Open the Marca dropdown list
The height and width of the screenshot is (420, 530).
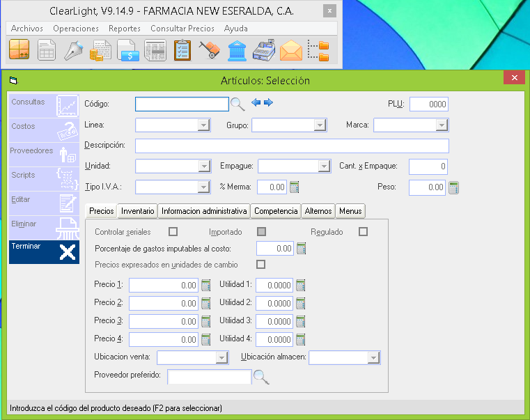pyautogui.click(x=442, y=125)
